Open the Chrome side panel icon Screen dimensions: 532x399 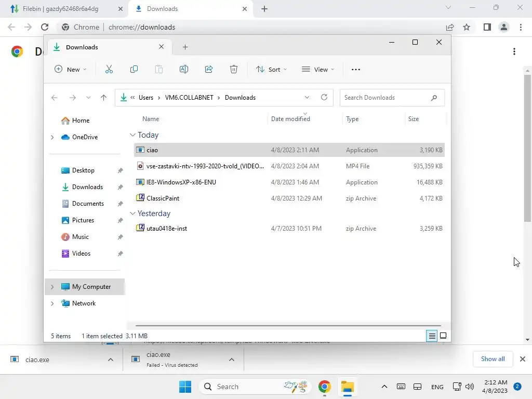click(487, 27)
